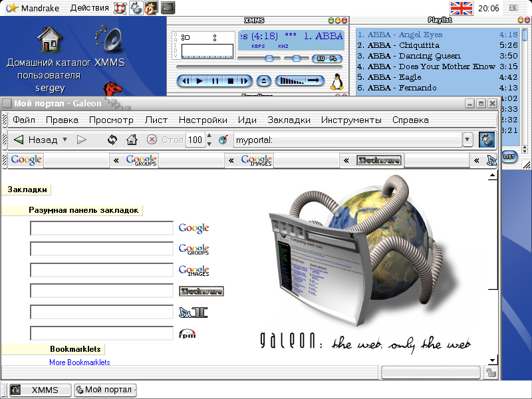Open the clock-shaped launcher in top panel
Viewport: 532px width, 399px height.
click(x=151, y=8)
